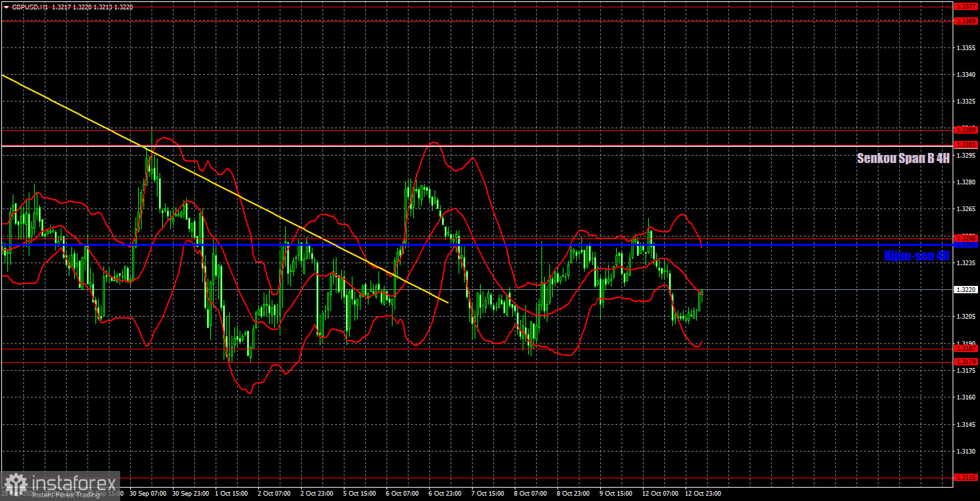The image size is (980, 501).
Task: Click the 1.3160 price axis value
Action: click(966, 397)
